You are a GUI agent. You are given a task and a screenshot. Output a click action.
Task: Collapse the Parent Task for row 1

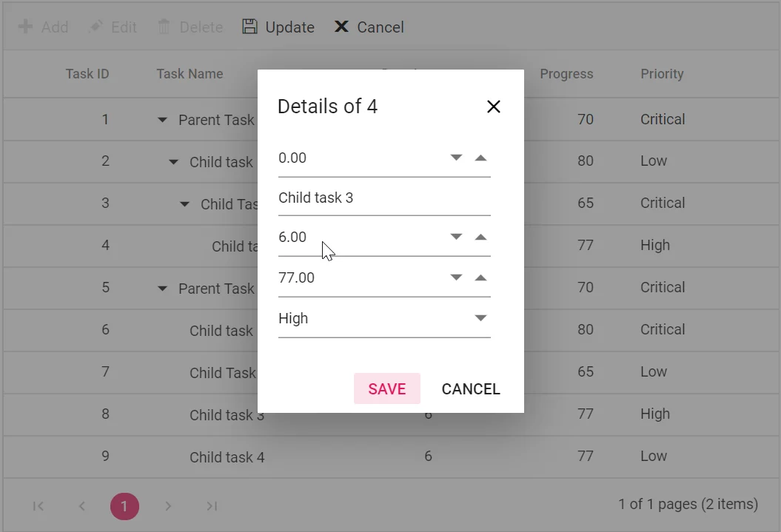(162, 119)
